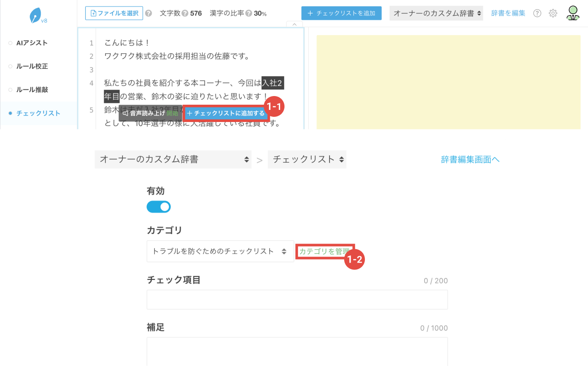Click the カテゴリを管理 link
Image resolution: width=588 pixels, height=366 pixels.
[x=325, y=251]
